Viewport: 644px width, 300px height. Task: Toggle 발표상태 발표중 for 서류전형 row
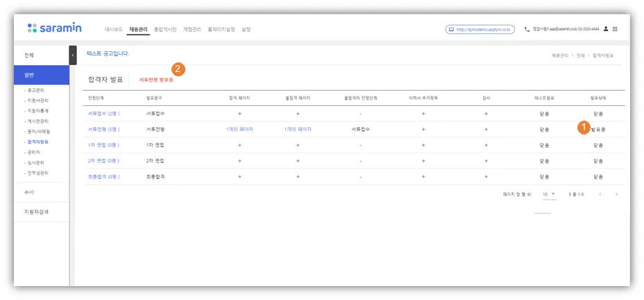[x=598, y=129]
